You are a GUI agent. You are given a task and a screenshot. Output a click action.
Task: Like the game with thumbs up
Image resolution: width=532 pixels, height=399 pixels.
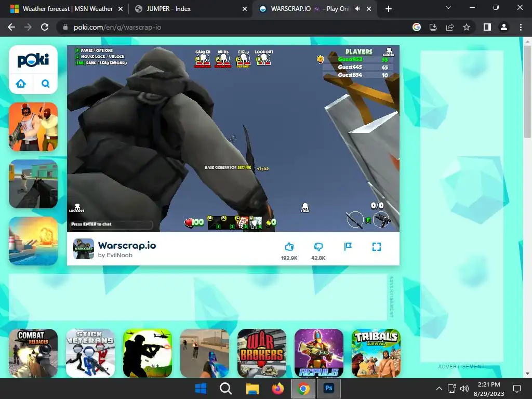click(x=289, y=247)
